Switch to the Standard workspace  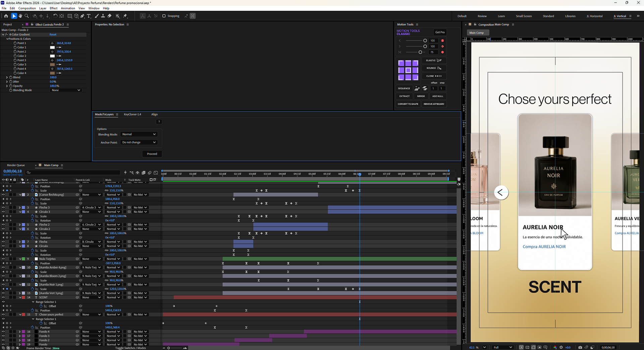[548, 16]
